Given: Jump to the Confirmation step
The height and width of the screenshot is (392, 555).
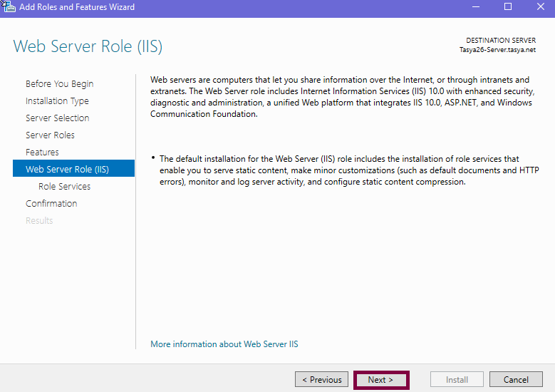Looking at the screenshot, I should pyautogui.click(x=51, y=204).
